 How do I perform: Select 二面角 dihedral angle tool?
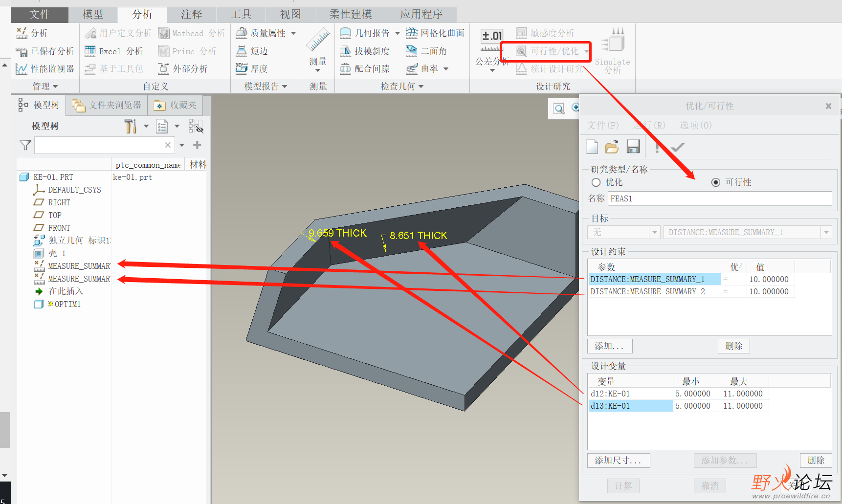(426, 51)
